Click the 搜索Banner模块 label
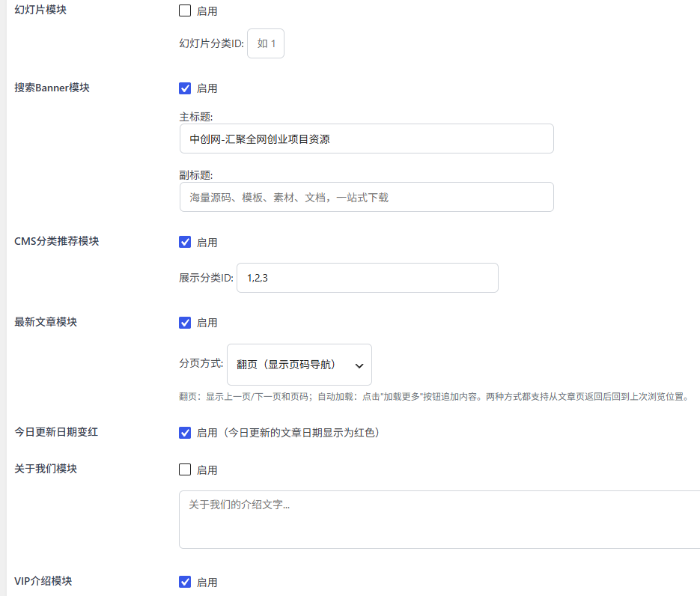Screen dimensions: 700x596 [x=52, y=88]
